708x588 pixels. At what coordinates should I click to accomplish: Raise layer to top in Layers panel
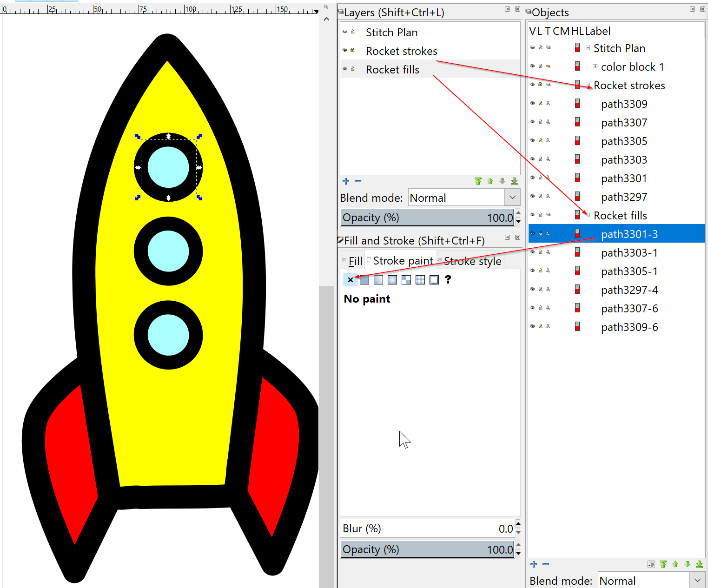click(478, 181)
